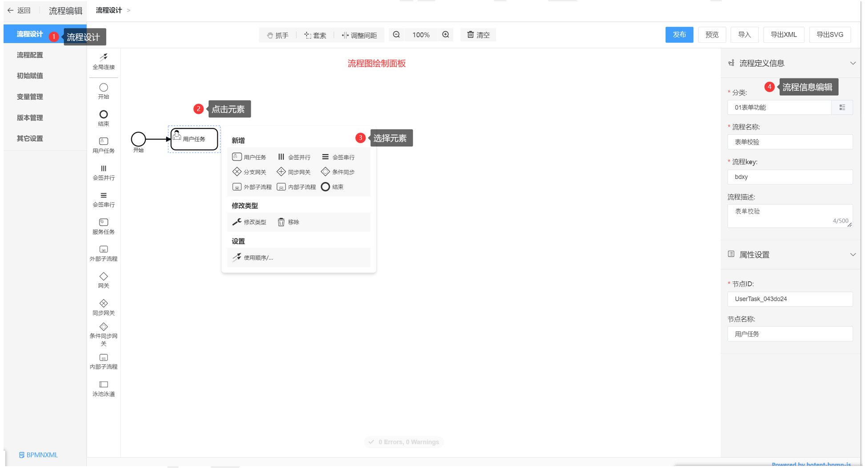Click 清空 to clear the canvas
Screen dimensions: 868x468
[x=478, y=35]
